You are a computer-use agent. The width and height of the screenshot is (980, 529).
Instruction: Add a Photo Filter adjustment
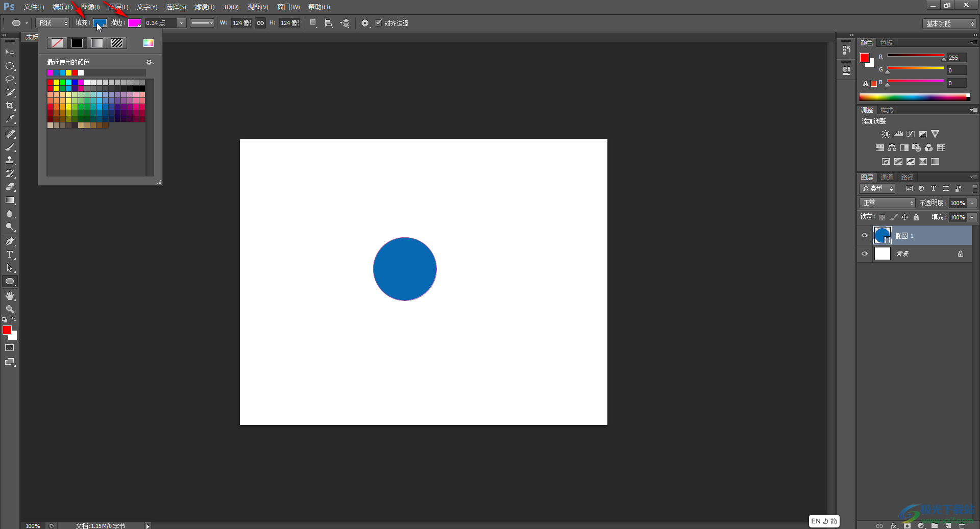(917, 148)
